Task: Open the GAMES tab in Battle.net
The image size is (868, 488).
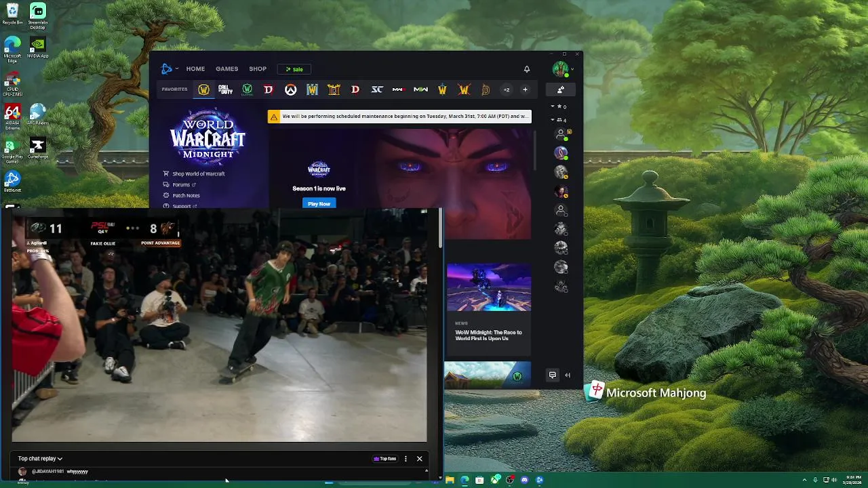Action: point(226,68)
